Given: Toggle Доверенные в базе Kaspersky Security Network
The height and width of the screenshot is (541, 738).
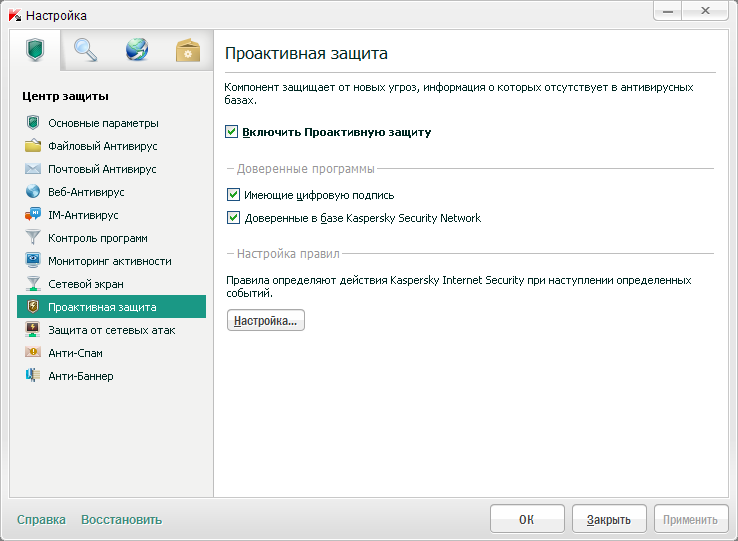Looking at the screenshot, I should click(x=234, y=218).
